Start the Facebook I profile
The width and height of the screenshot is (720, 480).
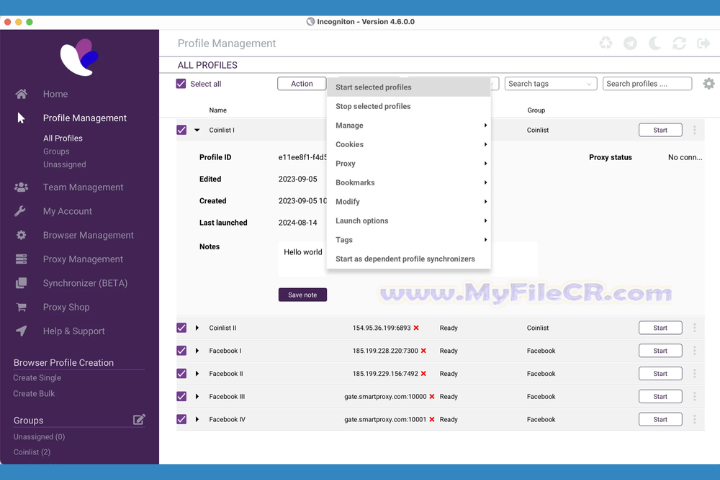[660, 350]
